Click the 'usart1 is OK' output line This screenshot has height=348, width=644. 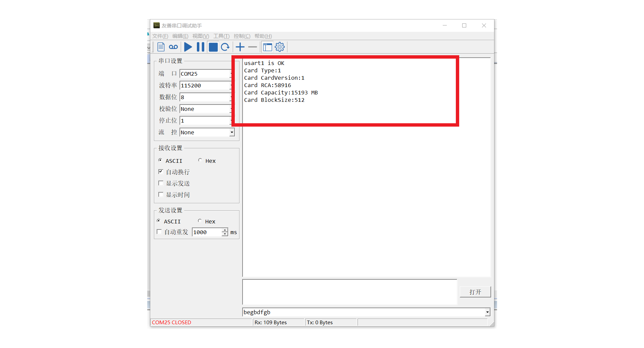point(264,63)
